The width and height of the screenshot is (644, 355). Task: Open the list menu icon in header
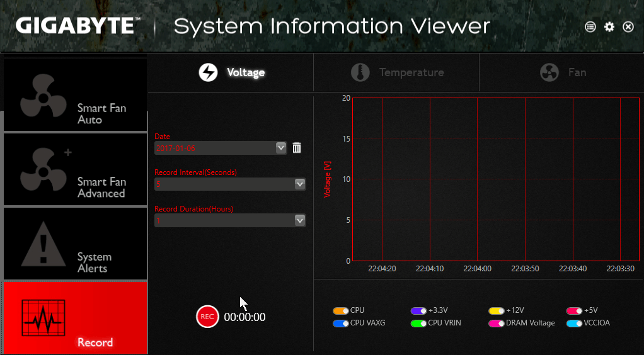590,27
